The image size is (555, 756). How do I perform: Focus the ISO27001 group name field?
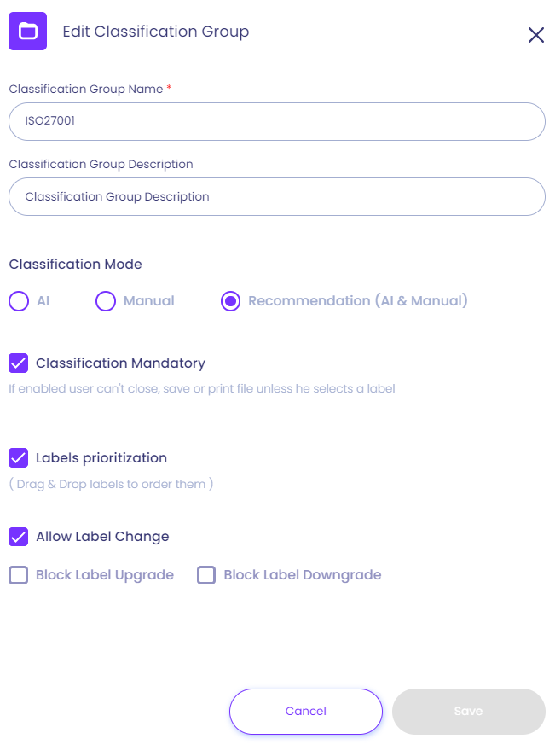(x=276, y=121)
